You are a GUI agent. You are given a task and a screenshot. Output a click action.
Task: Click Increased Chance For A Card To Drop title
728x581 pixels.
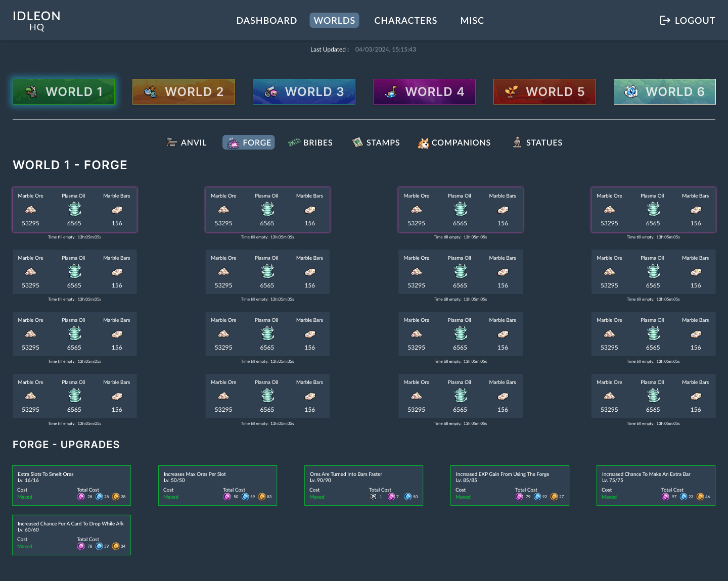71,524
